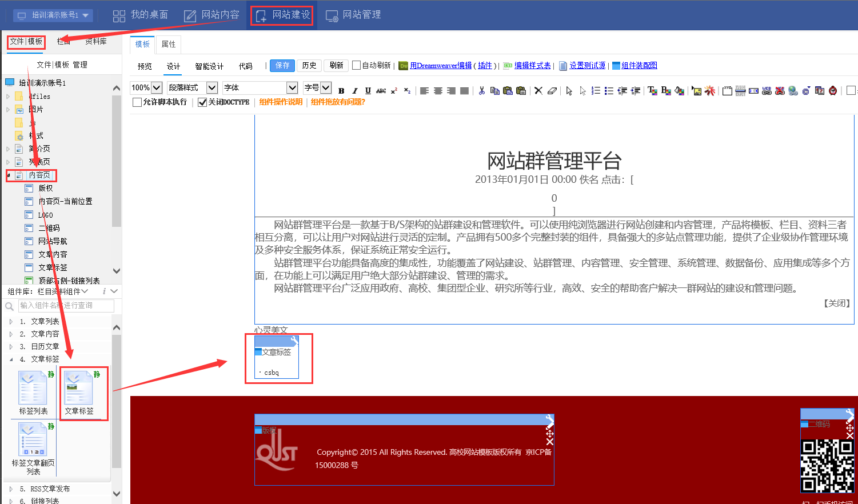Select 文章标签 component thumbnail in library
This screenshot has width=858, height=504.
(x=79, y=393)
